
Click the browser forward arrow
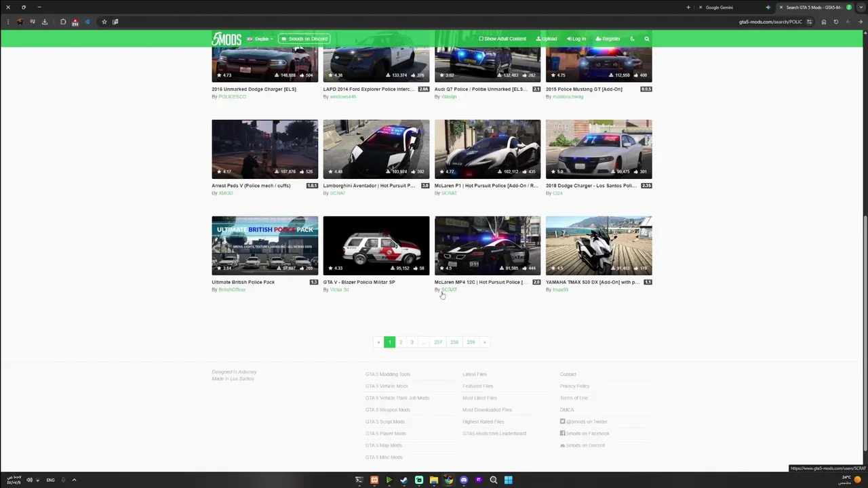point(848,22)
